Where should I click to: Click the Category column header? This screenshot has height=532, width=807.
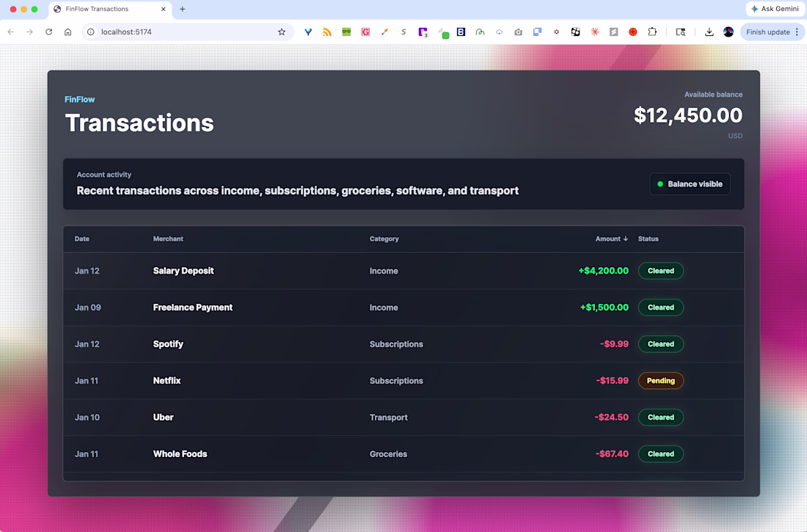coord(384,239)
